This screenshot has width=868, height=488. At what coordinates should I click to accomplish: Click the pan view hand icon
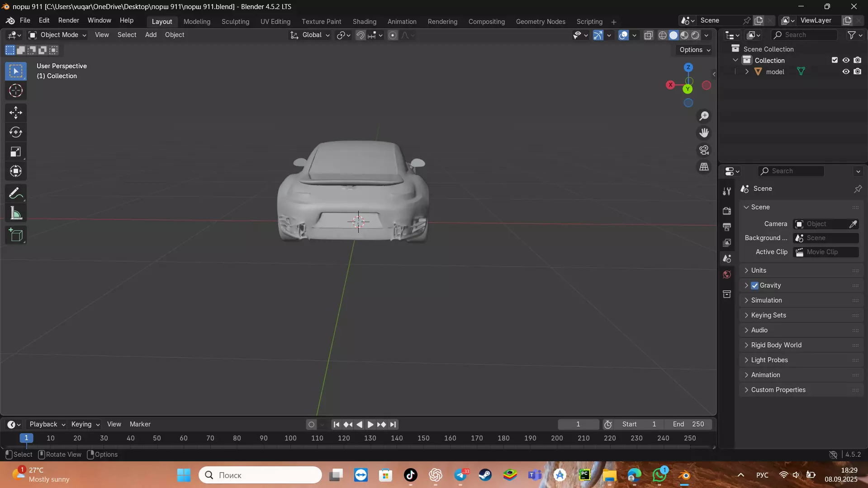click(704, 133)
